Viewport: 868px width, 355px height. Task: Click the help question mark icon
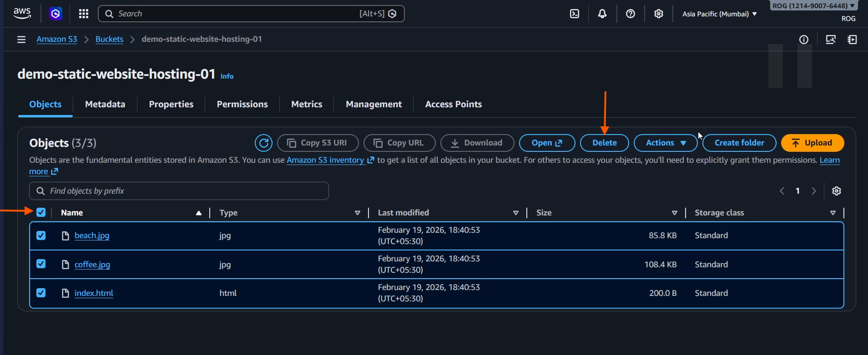click(630, 14)
